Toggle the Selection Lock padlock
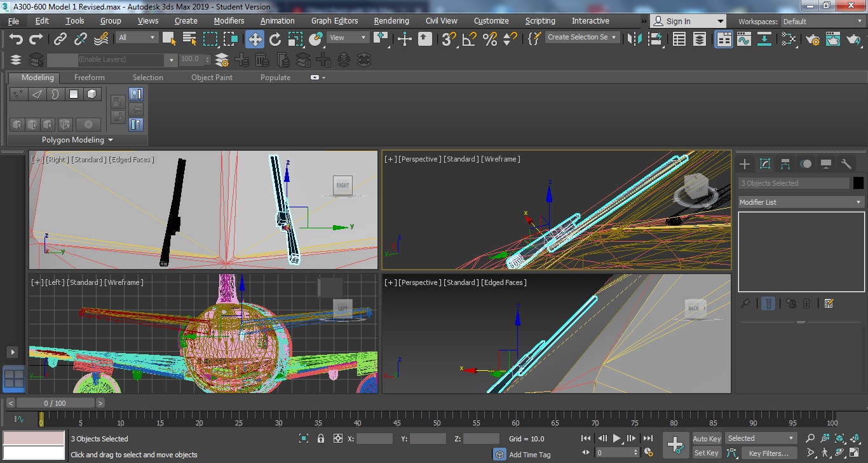Viewport: 868px width, 463px height. (x=321, y=438)
